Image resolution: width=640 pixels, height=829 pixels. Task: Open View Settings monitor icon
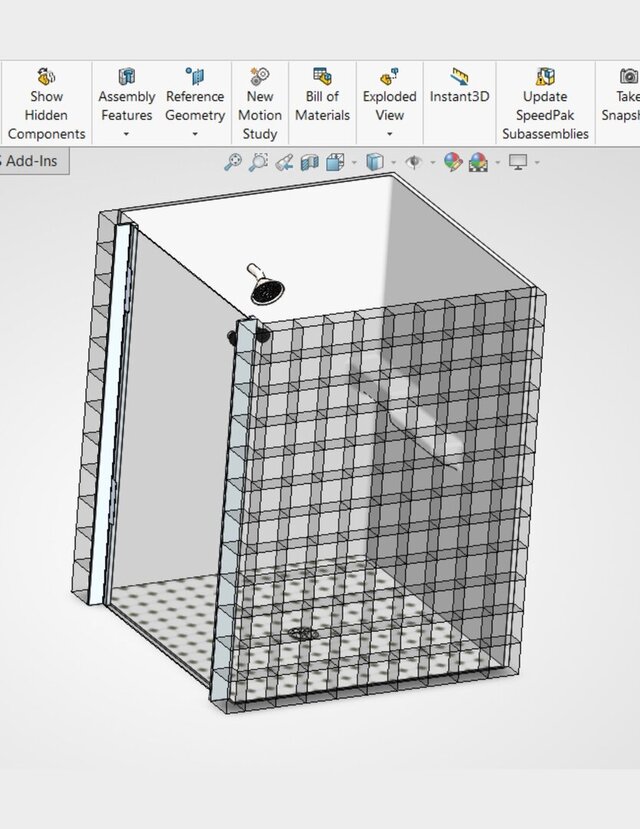pyautogui.click(x=518, y=162)
